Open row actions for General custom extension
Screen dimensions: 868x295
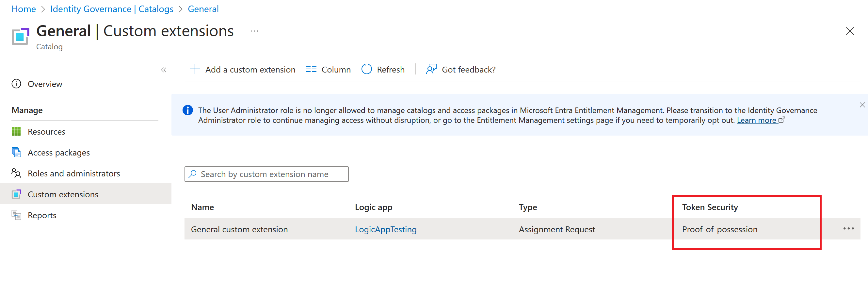(x=848, y=229)
